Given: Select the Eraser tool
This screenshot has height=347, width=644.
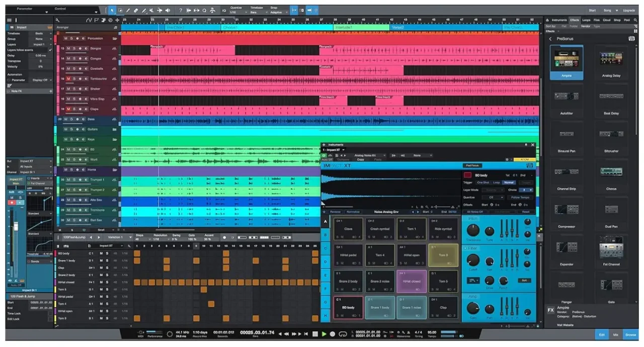Looking at the screenshot, I should 136,10.
